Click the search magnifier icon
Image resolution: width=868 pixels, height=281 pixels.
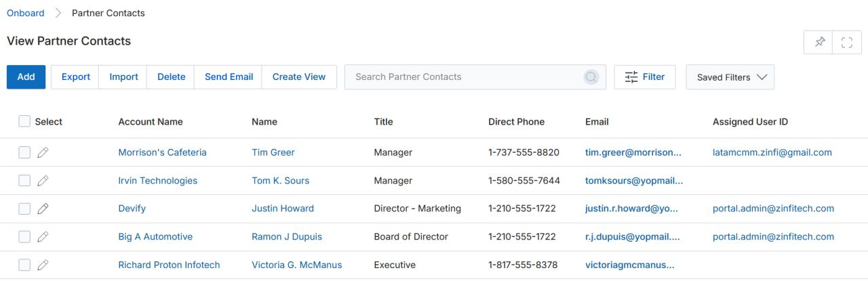[x=591, y=77]
